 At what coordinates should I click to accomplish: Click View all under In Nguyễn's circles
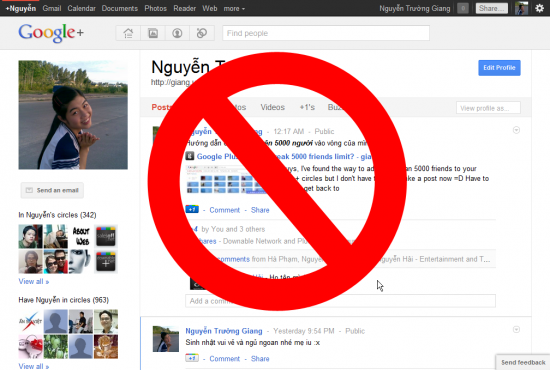(34, 281)
